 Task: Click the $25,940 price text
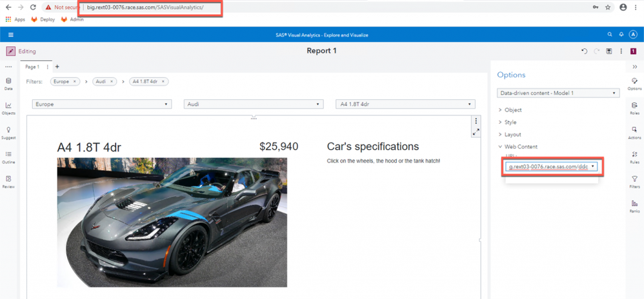pos(279,146)
